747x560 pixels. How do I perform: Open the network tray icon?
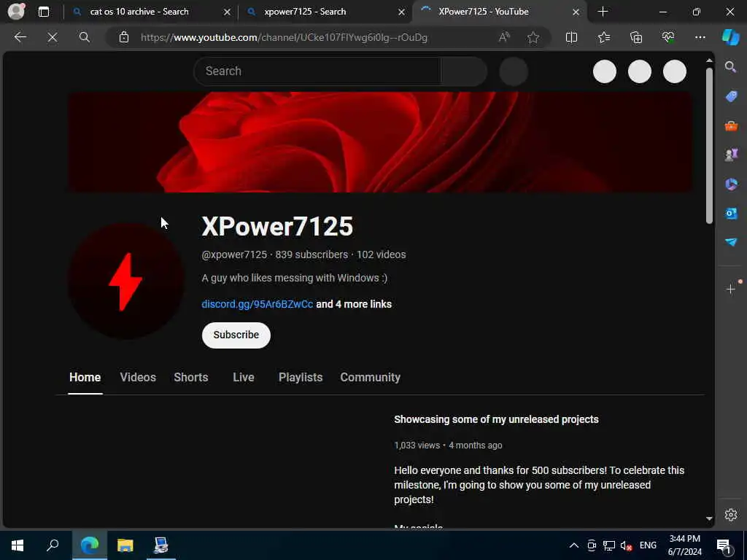click(x=609, y=545)
